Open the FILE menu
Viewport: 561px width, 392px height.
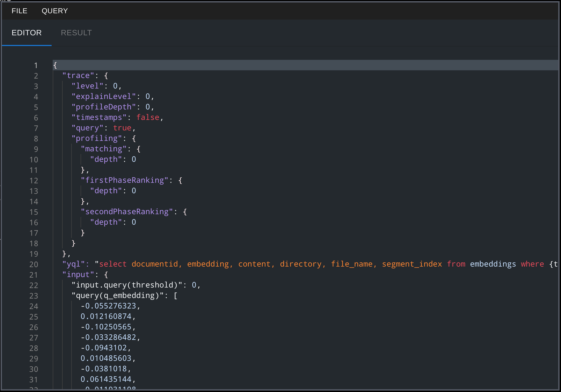[19, 11]
